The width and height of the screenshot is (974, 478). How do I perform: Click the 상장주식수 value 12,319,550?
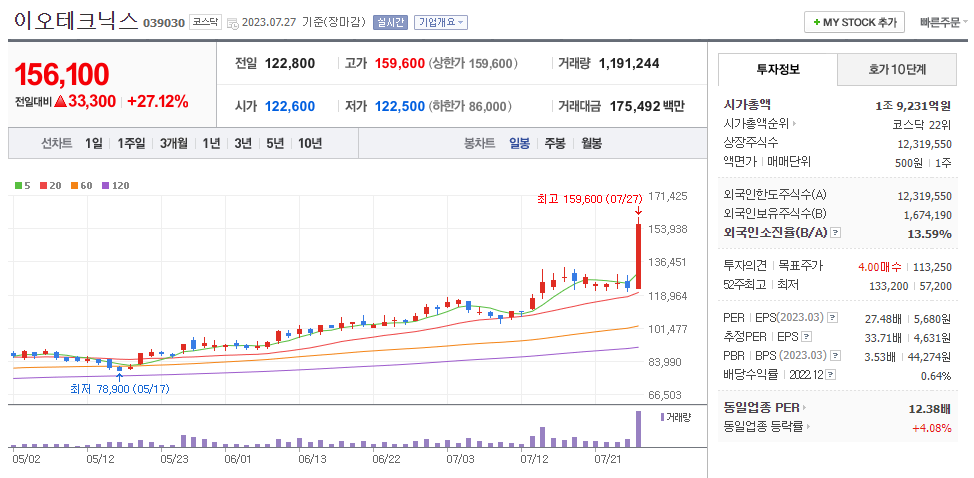(x=924, y=143)
